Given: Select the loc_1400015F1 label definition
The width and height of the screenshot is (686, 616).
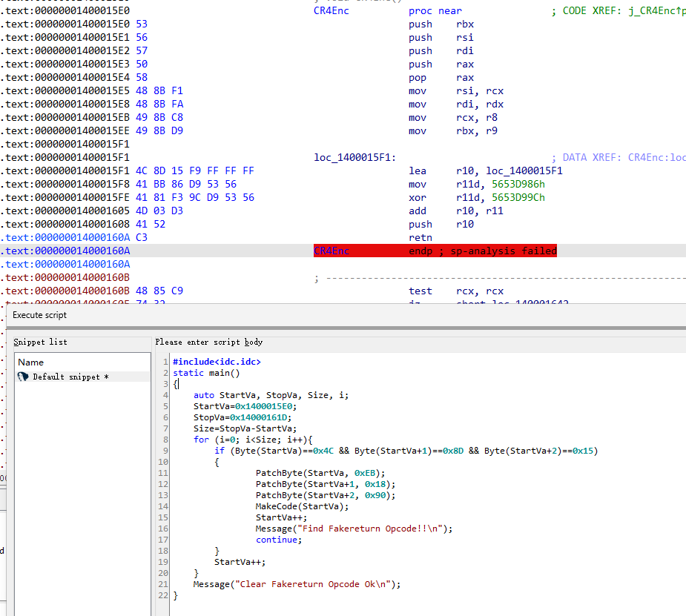Looking at the screenshot, I should pyautogui.click(x=354, y=158).
